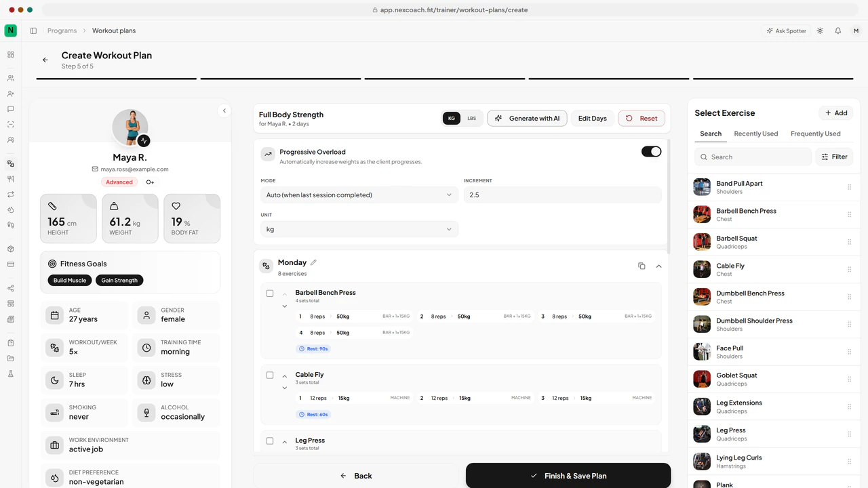Open Ask Spotter assistant

[786, 30]
